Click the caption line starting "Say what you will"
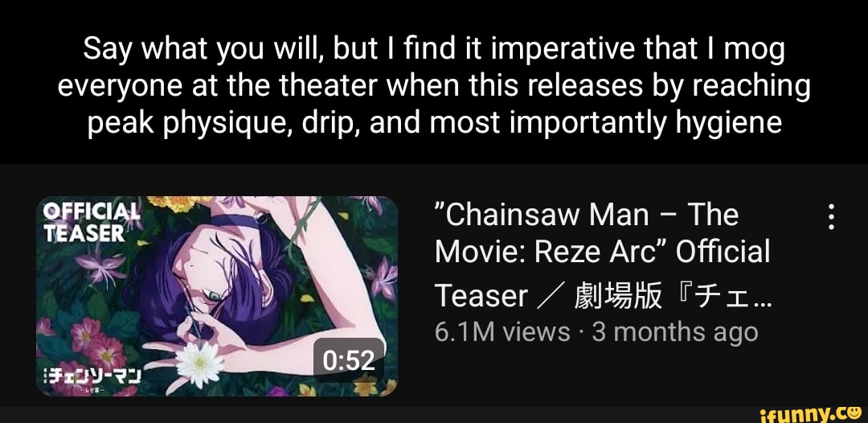868x423 pixels. coord(434,50)
